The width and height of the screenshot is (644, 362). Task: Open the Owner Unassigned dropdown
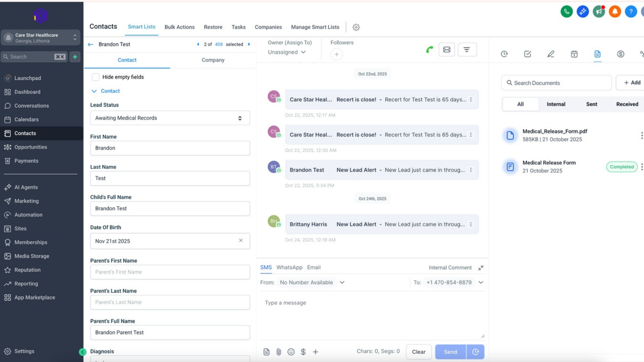286,52
